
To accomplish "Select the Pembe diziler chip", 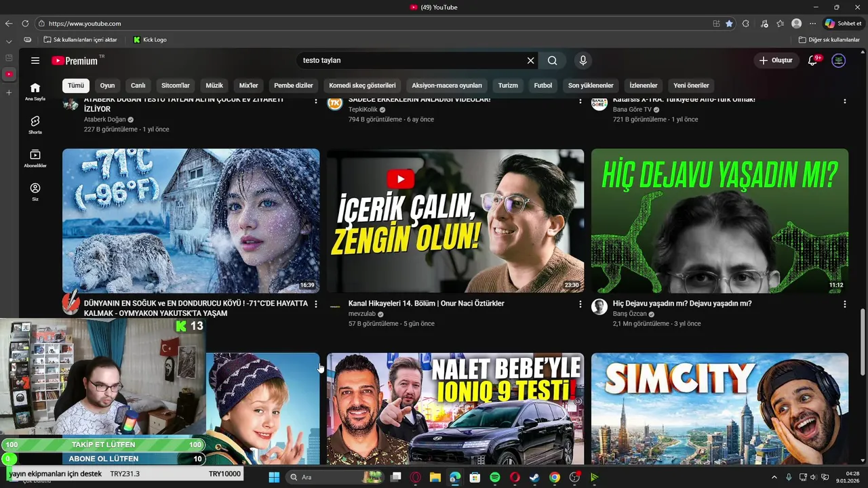I will click(294, 85).
